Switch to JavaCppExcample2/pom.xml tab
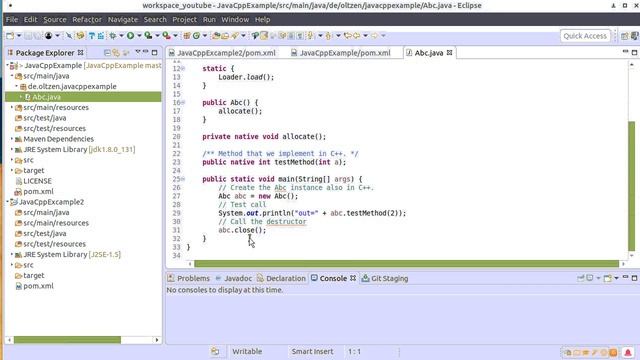 223,53
